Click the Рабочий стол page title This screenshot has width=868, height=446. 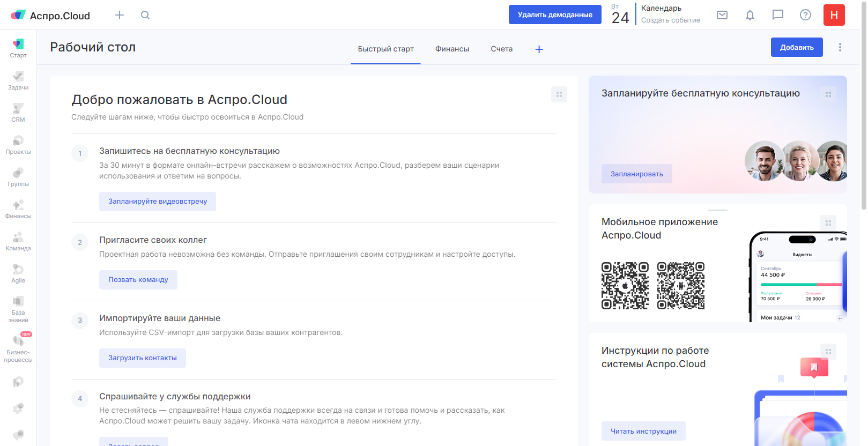(x=93, y=47)
